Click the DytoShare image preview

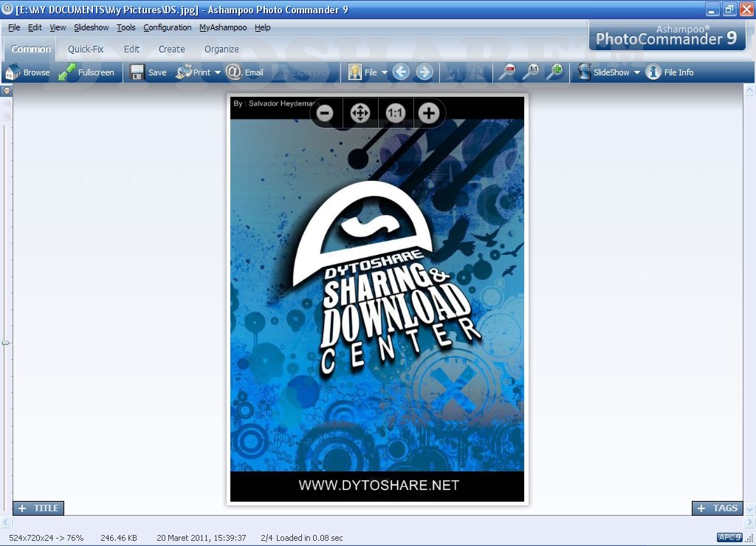point(377,299)
